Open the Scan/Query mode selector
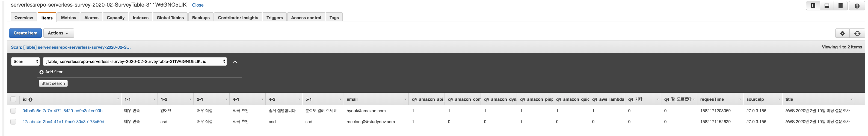Viewport: 868px width, 136px height. pyautogui.click(x=26, y=61)
